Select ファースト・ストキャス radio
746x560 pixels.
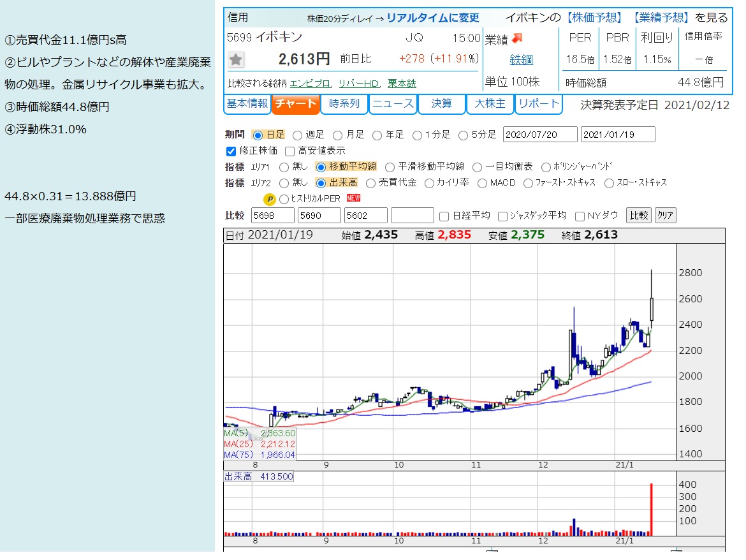(528, 183)
